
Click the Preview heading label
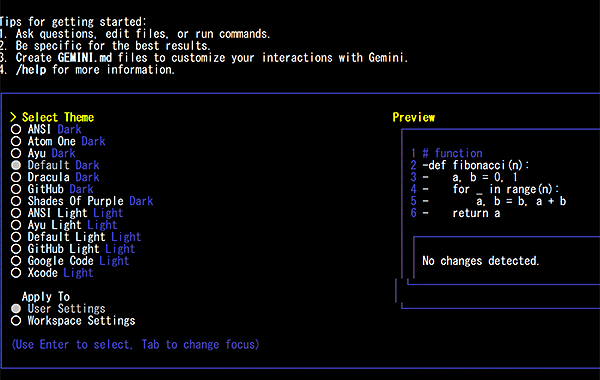[x=414, y=117]
